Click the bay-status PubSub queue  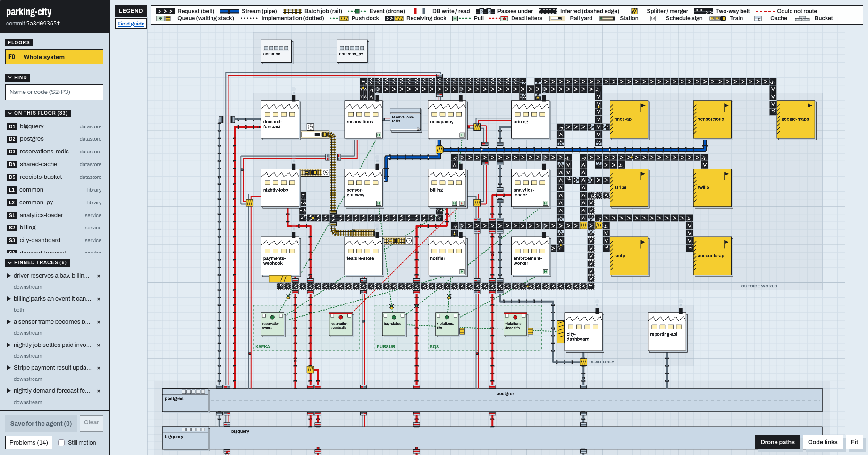click(x=394, y=324)
